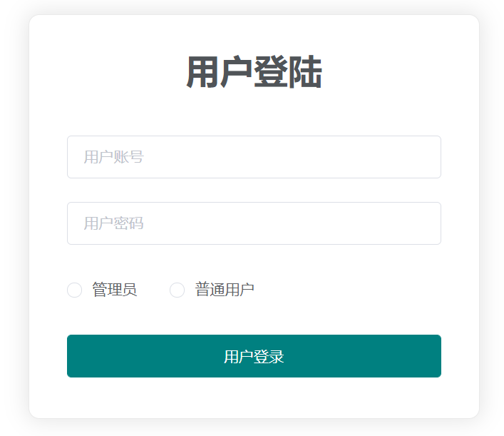Choose the administrator role option

pos(75,290)
